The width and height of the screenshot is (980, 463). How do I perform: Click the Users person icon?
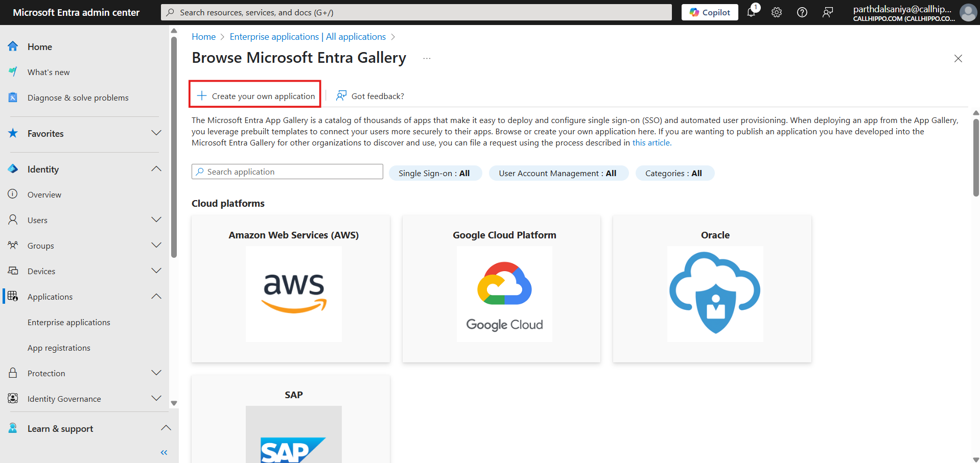[x=13, y=220]
